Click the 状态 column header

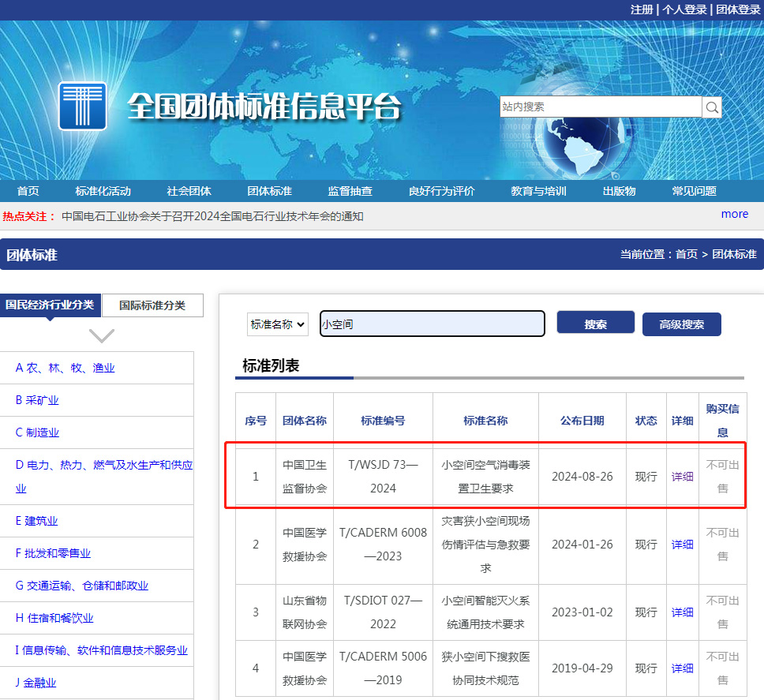(x=646, y=421)
